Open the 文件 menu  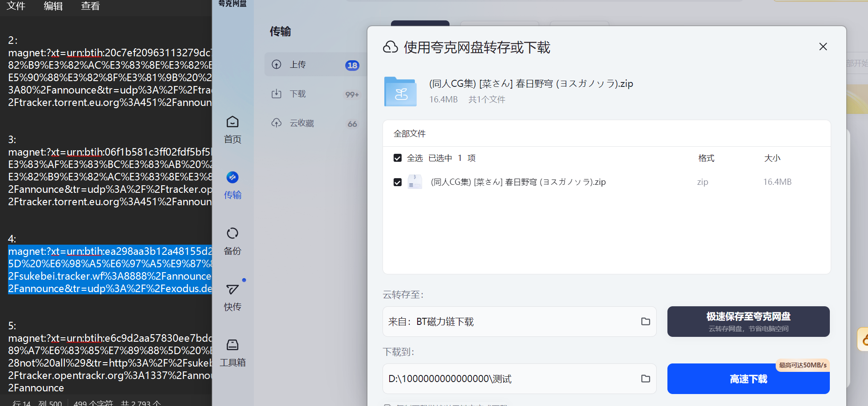(15, 6)
